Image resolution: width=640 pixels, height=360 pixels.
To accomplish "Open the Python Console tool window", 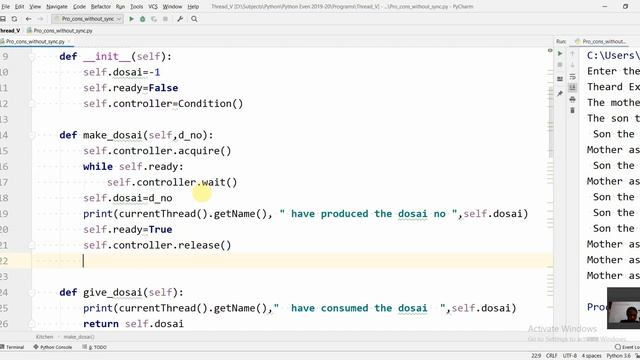I will coord(53,347).
